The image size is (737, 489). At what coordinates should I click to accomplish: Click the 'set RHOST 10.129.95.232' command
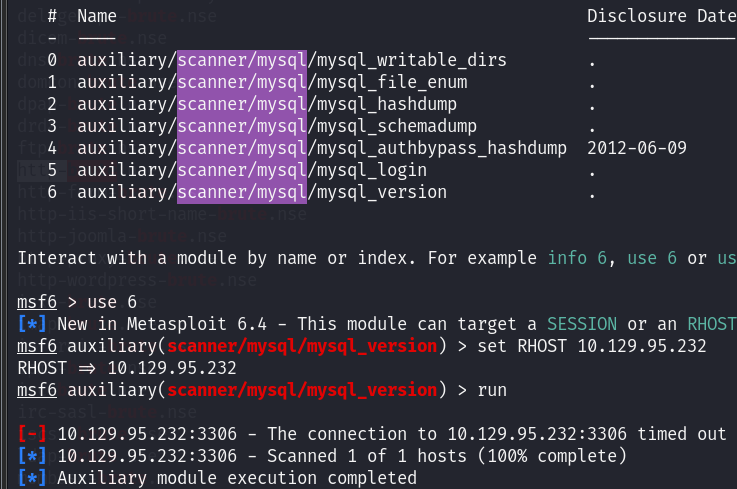click(592, 347)
